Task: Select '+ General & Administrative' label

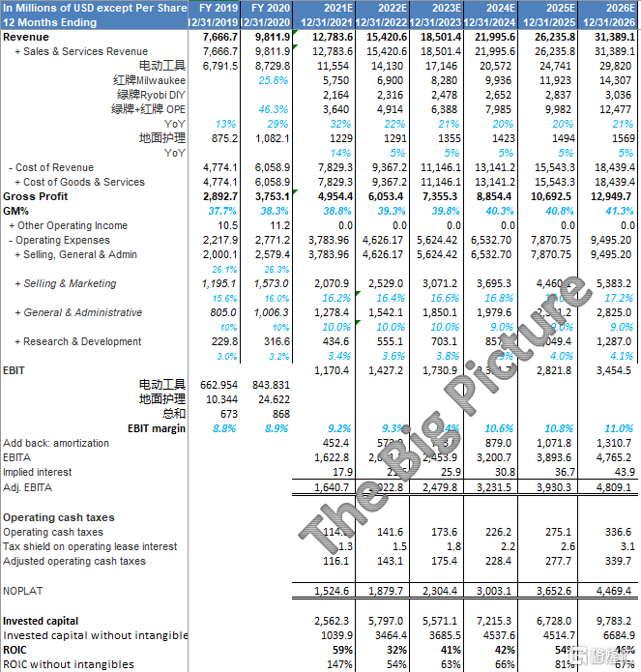Action: tap(78, 312)
